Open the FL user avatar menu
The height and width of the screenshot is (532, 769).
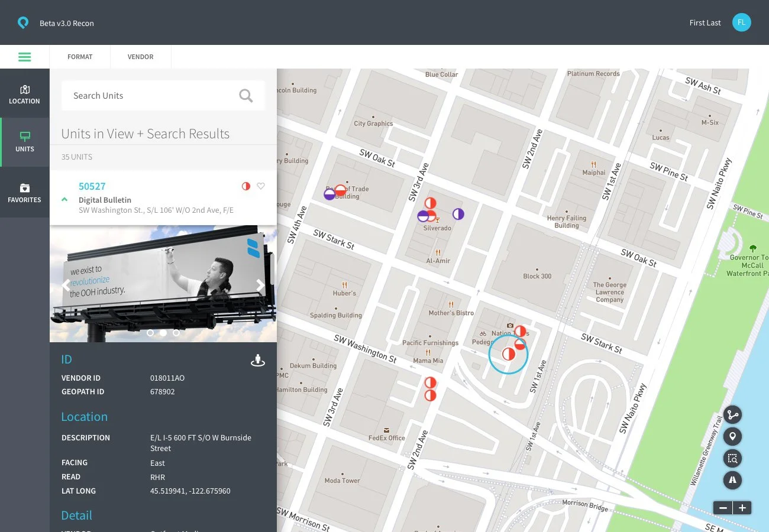741,22
